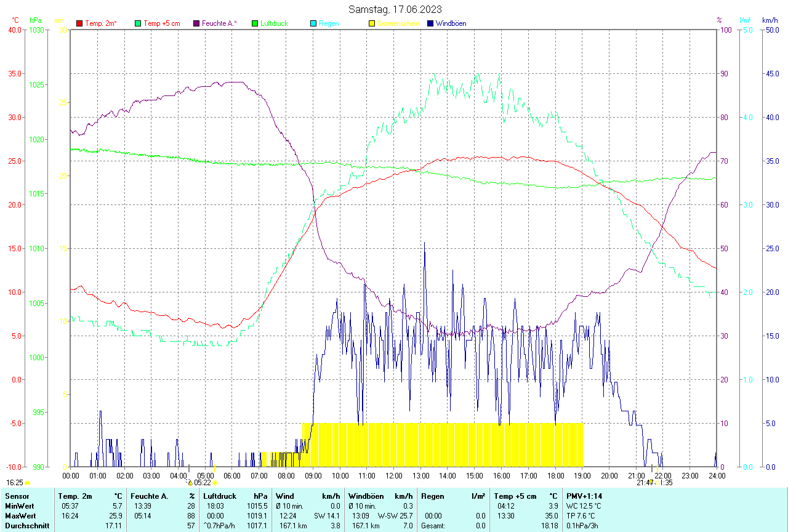Viewport: 788px width, 532px height.
Task: Select the 'Temp. 2m*' legend label
Action: click(100, 23)
